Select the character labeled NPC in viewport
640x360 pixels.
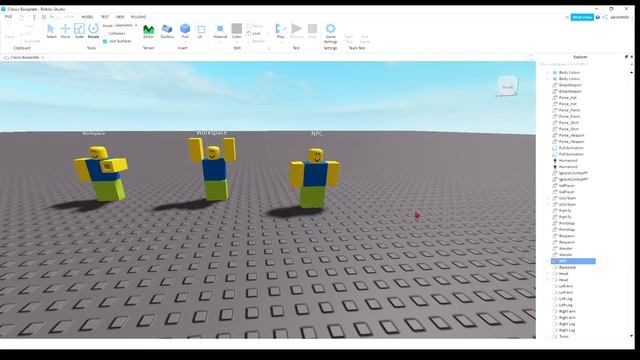click(x=314, y=178)
